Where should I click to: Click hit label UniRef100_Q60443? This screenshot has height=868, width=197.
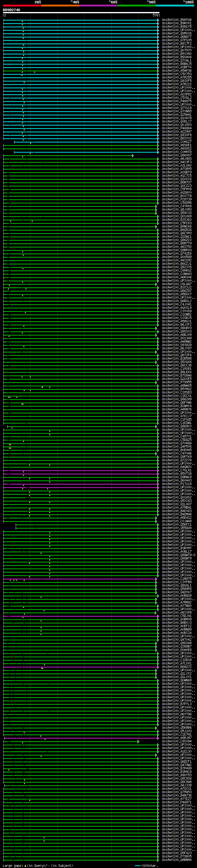pos(177,481)
